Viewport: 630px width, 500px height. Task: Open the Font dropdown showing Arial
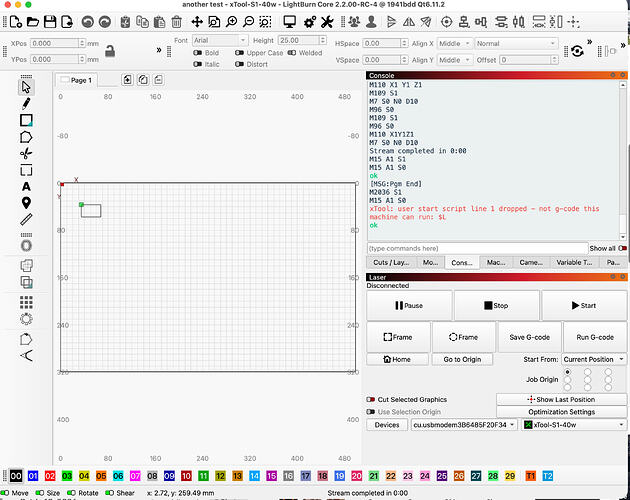(x=220, y=40)
